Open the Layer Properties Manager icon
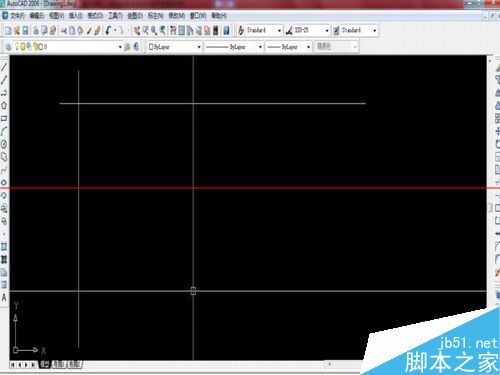The height and width of the screenshot is (375, 500). point(8,47)
